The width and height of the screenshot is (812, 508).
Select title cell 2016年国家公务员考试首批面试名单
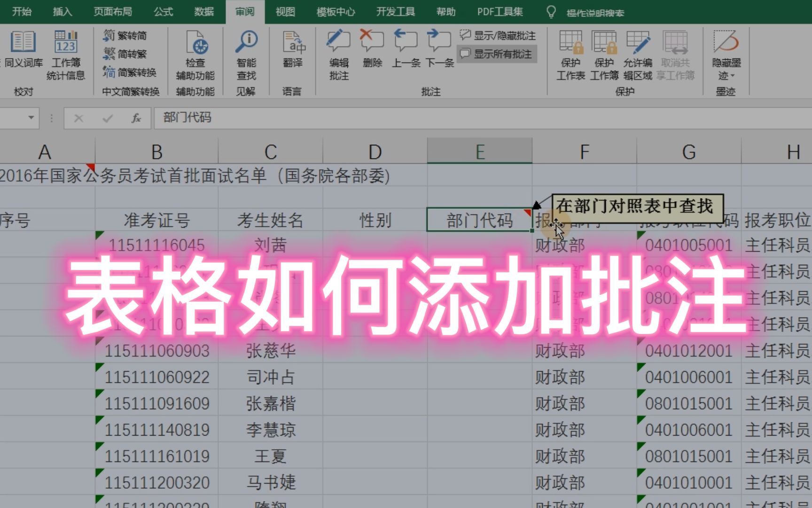195,176
